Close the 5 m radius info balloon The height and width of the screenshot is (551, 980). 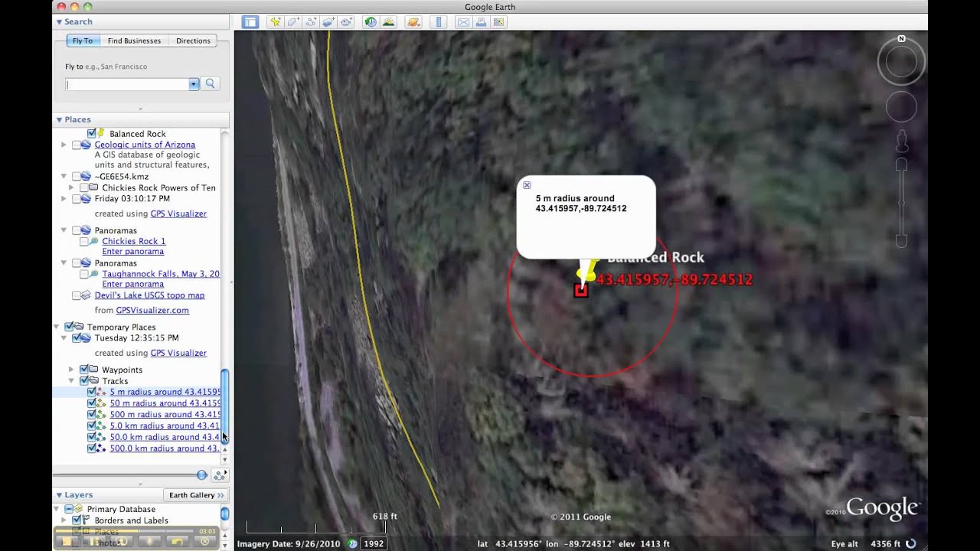tap(527, 185)
